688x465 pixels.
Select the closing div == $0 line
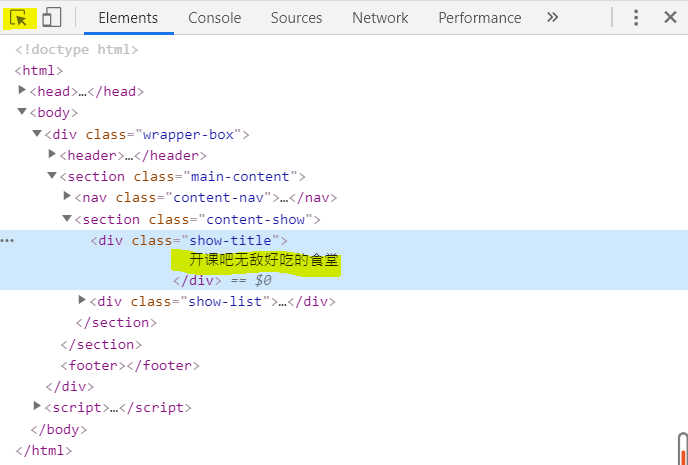222,281
